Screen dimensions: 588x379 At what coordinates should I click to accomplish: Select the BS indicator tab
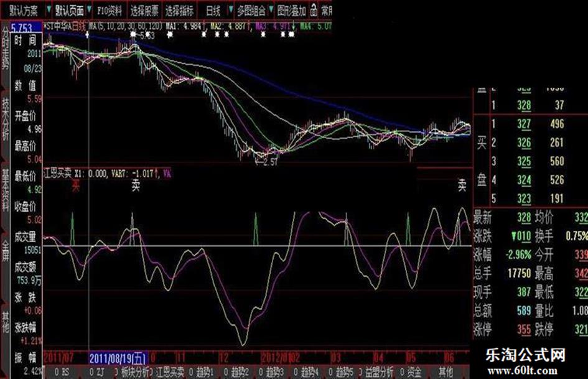62,372
